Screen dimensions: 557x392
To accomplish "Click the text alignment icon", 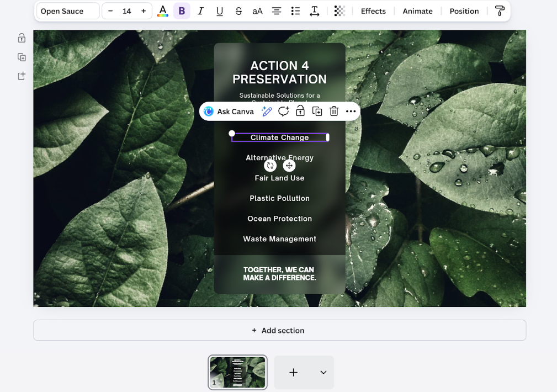I will [x=277, y=11].
